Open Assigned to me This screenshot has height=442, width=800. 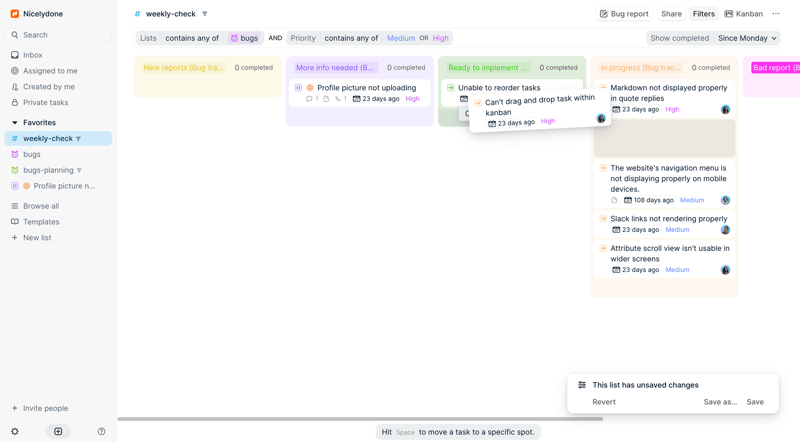(x=50, y=70)
